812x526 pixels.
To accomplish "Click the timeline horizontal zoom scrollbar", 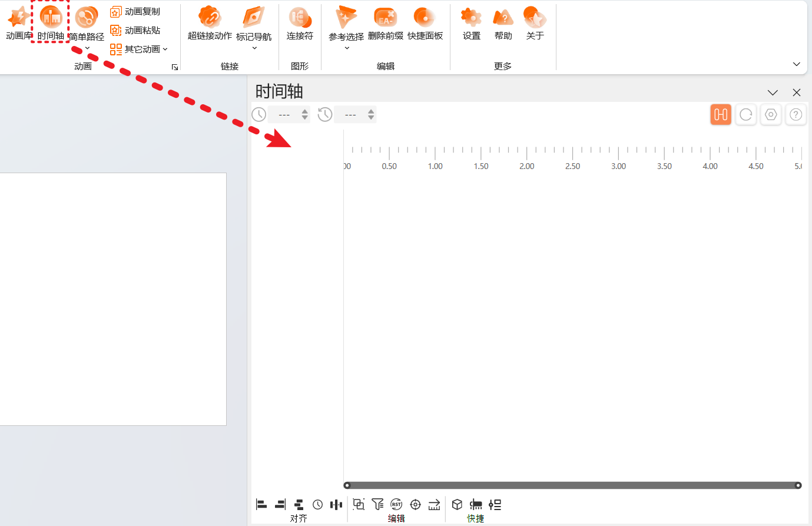I will pos(572,485).
